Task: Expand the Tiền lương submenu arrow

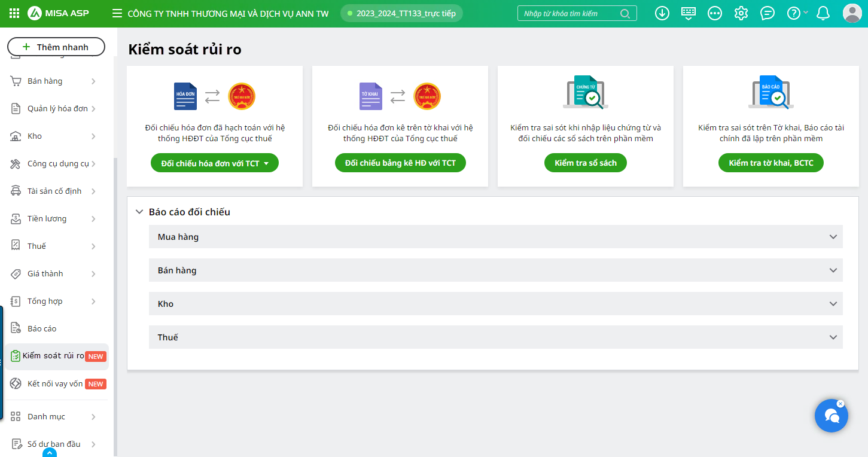Action: (93, 219)
